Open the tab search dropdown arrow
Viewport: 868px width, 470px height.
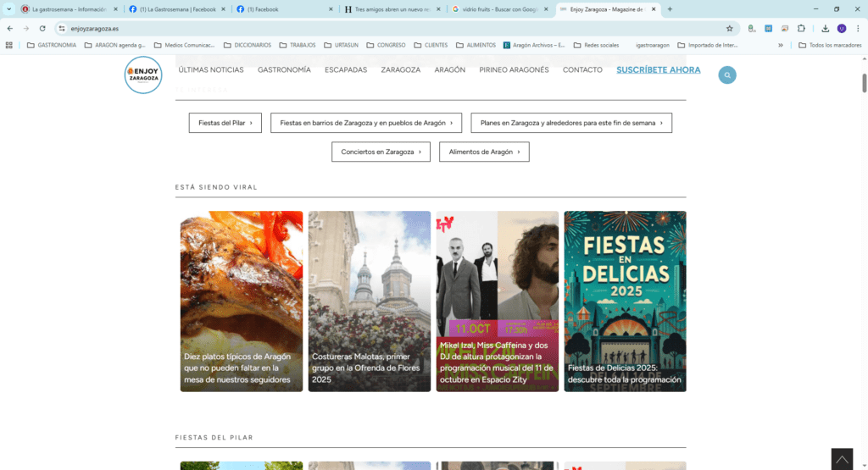tap(8, 9)
